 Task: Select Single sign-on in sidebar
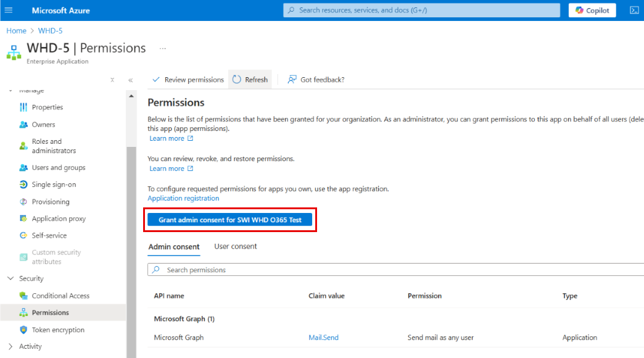pos(54,185)
